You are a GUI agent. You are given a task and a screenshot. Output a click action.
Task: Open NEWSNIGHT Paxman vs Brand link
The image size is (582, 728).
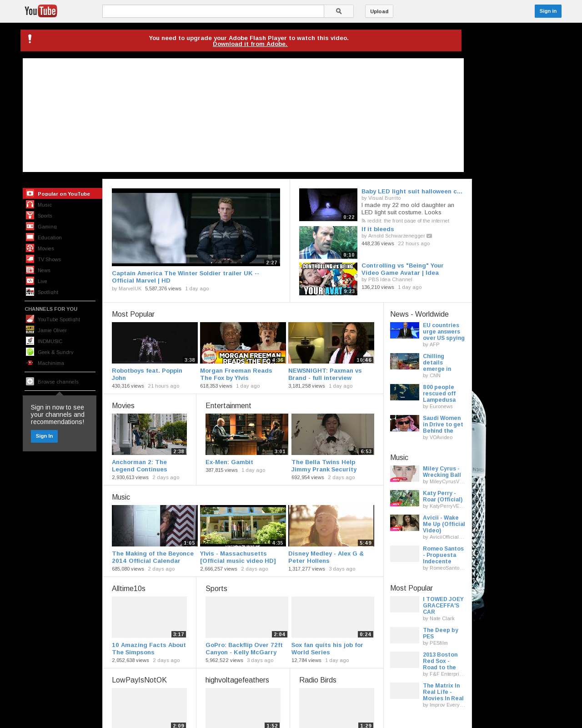(x=325, y=374)
